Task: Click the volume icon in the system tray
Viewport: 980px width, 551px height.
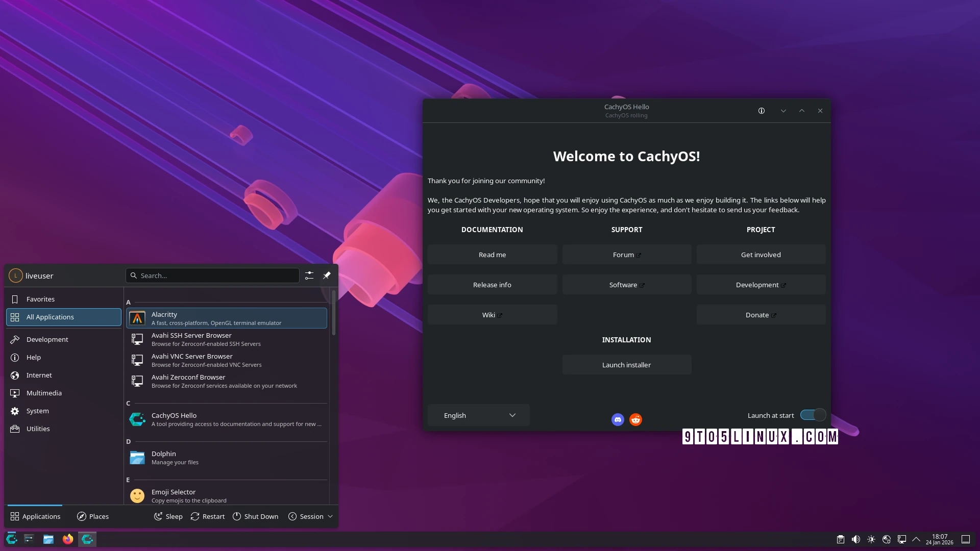Action: [x=855, y=539]
